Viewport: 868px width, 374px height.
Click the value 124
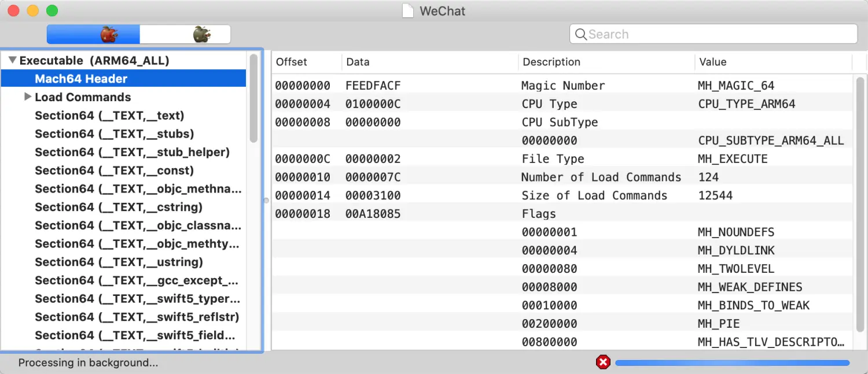pyautogui.click(x=708, y=177)
